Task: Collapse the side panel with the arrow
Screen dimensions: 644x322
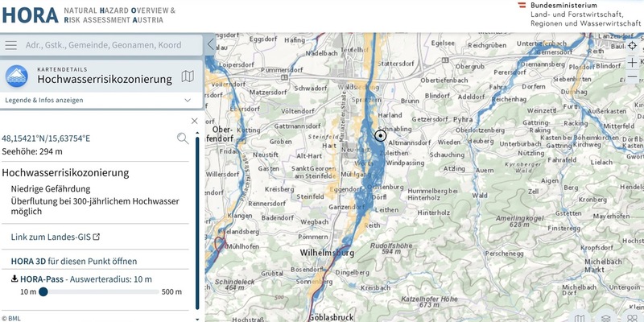Action: point(211,45)
